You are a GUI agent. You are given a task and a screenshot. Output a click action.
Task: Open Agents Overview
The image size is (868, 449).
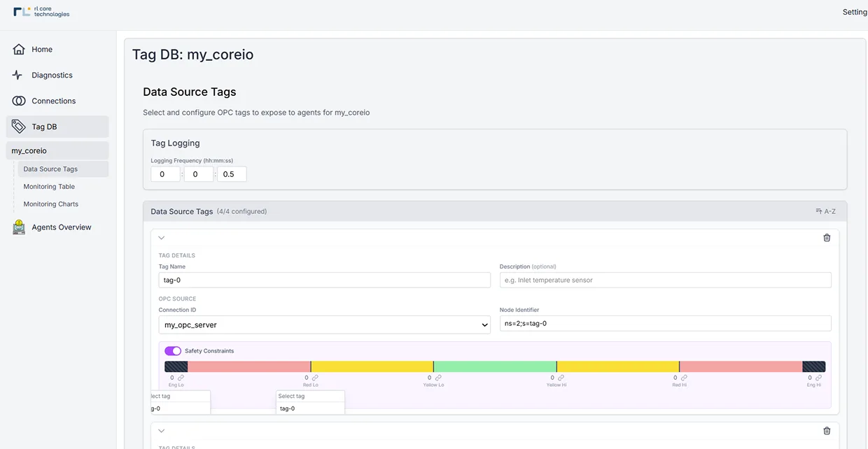(57, 227)
